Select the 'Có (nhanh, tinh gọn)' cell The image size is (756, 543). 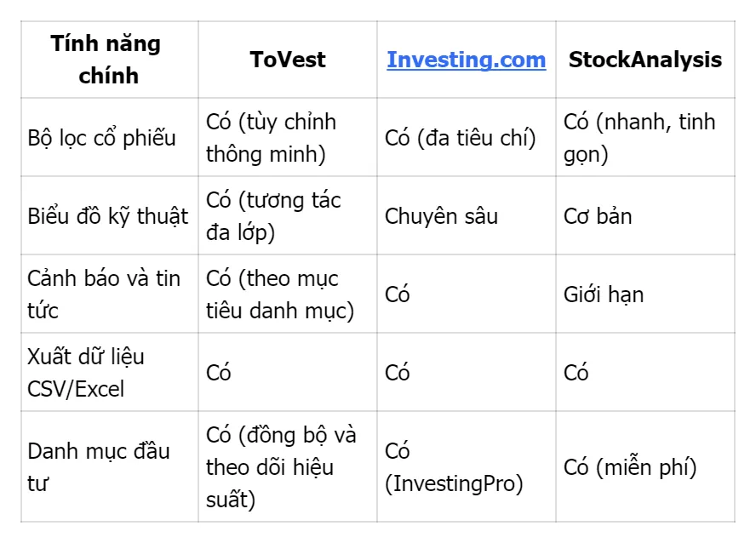639,138
